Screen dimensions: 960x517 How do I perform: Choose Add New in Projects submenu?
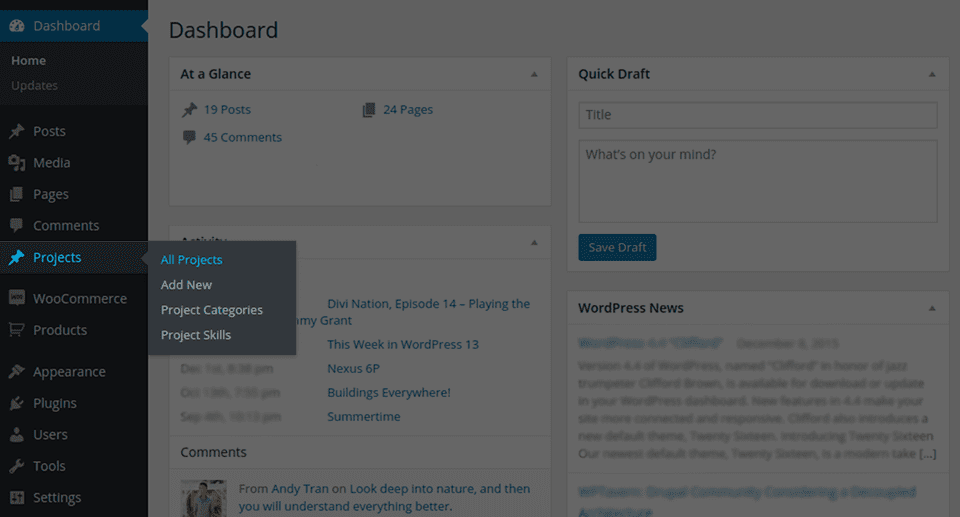187,285
